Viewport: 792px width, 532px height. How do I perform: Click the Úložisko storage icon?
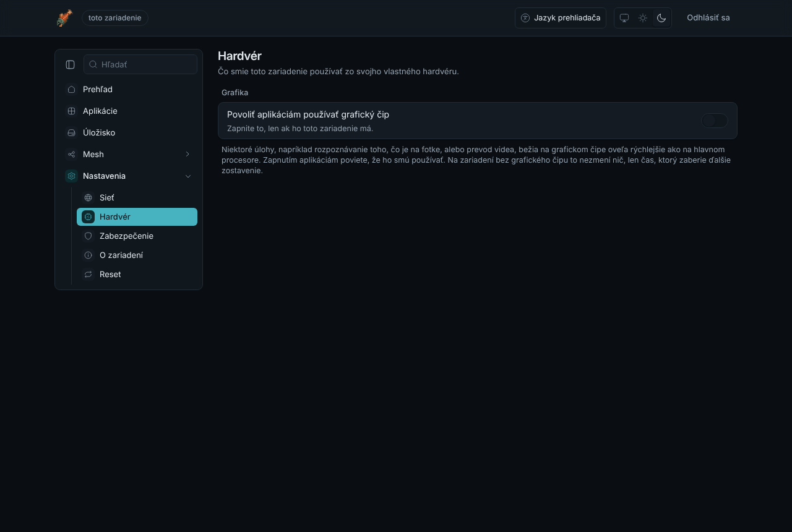pos(71,132)
